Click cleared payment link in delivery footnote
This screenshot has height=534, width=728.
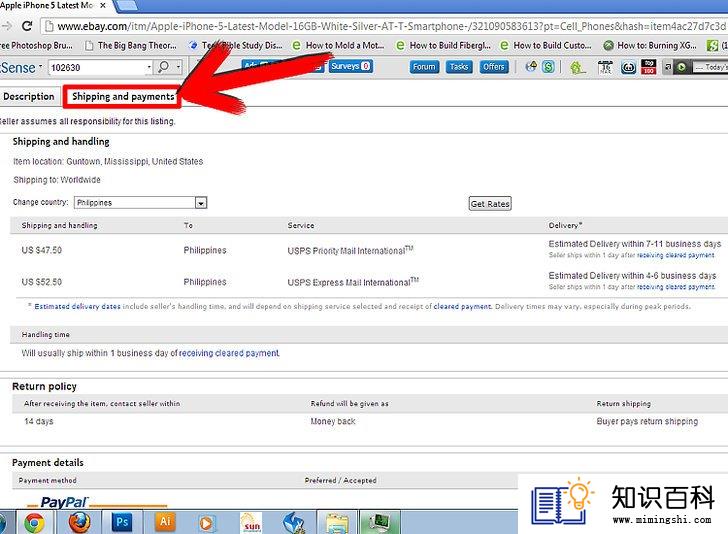[462, 306]
